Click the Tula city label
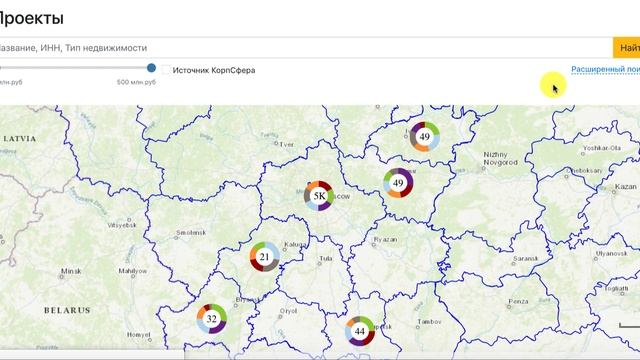The width and height of the screenshot is (640, 360). 326,258
